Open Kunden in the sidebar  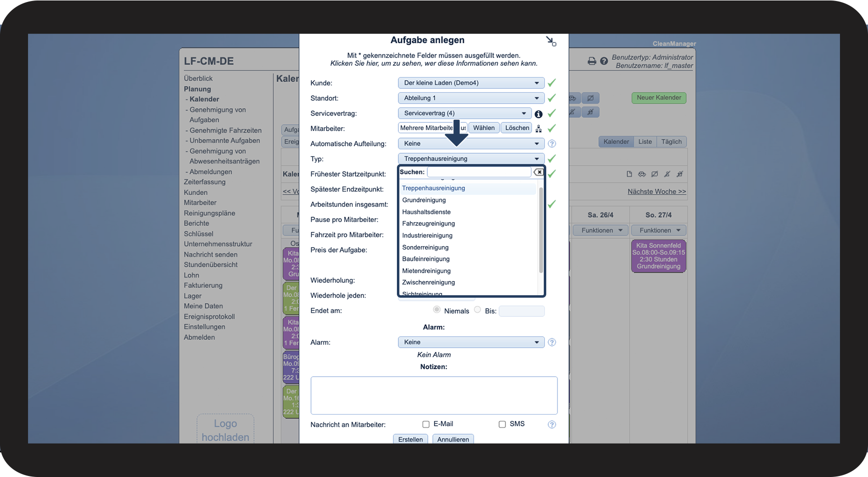tap(196, 193)
